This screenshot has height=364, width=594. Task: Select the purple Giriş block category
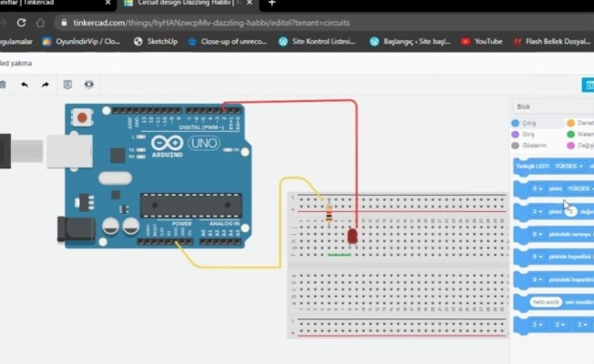tap(516, 134)
